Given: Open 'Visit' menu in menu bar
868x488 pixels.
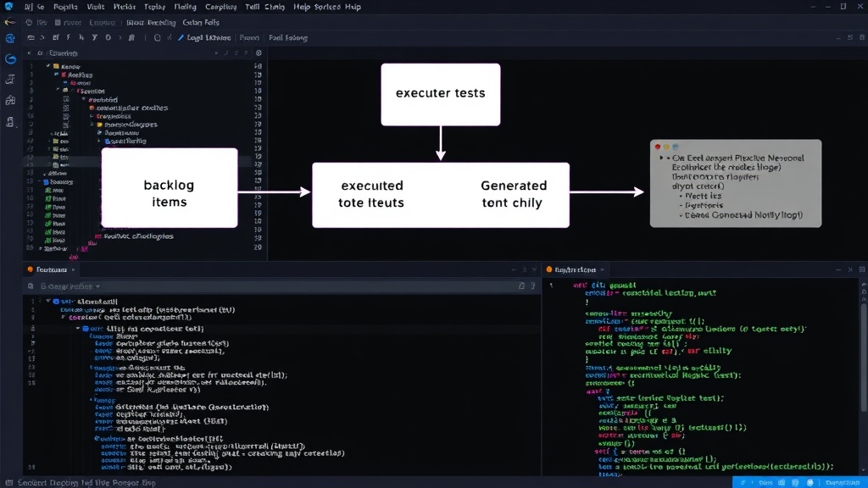Looking at the screenshot, I should point(95,7).
